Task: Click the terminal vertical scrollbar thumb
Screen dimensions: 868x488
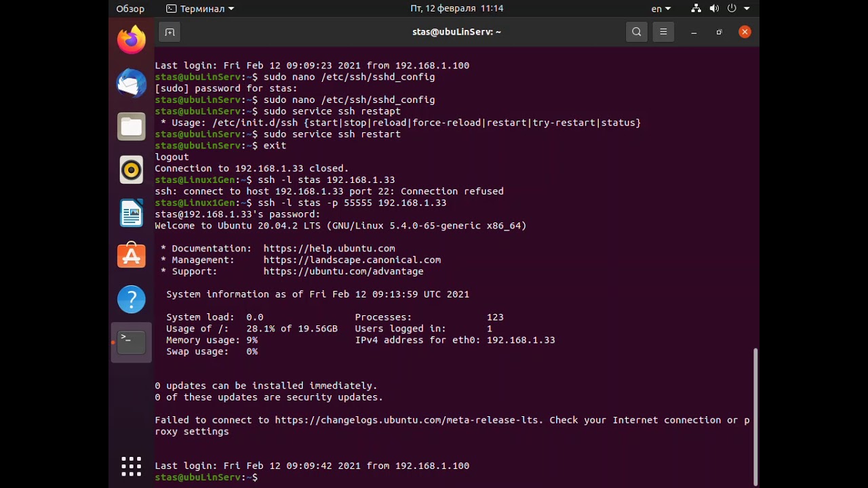Action: coord(755,417)
